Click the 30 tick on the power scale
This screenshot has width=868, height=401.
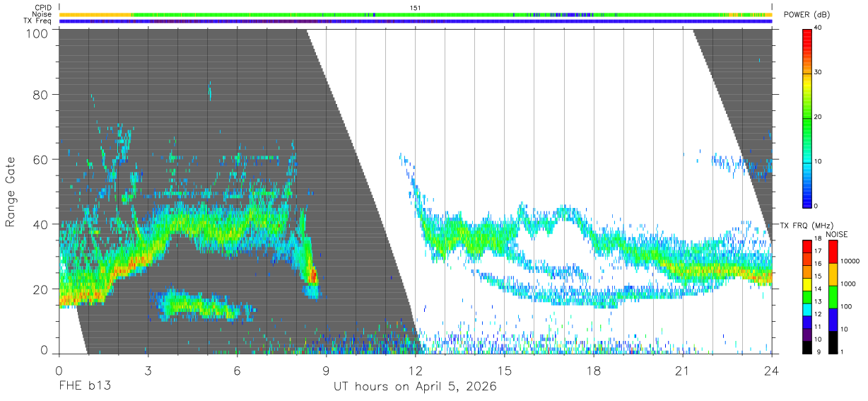[819, 72]
